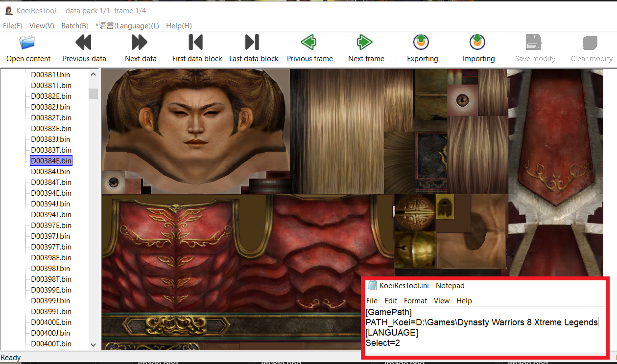Image resolution: width=617 pixels, height=364 pixels.
Task: Click the Notepad document icon in KoeiResTool.ini title
Action: (x=373, y=285)
